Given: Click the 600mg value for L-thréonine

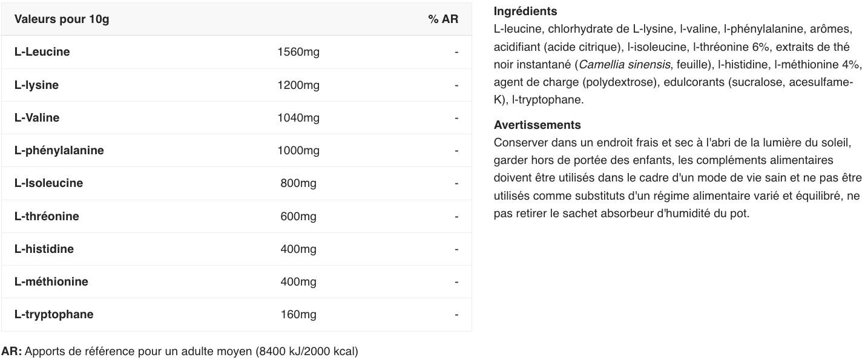Looking at the screenshot, I should 298,217.
